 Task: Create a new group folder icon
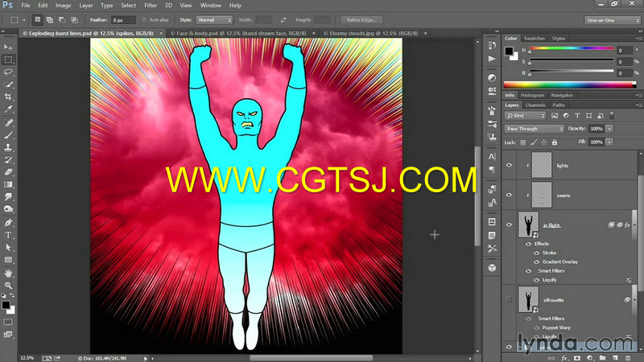pos(602,358)
